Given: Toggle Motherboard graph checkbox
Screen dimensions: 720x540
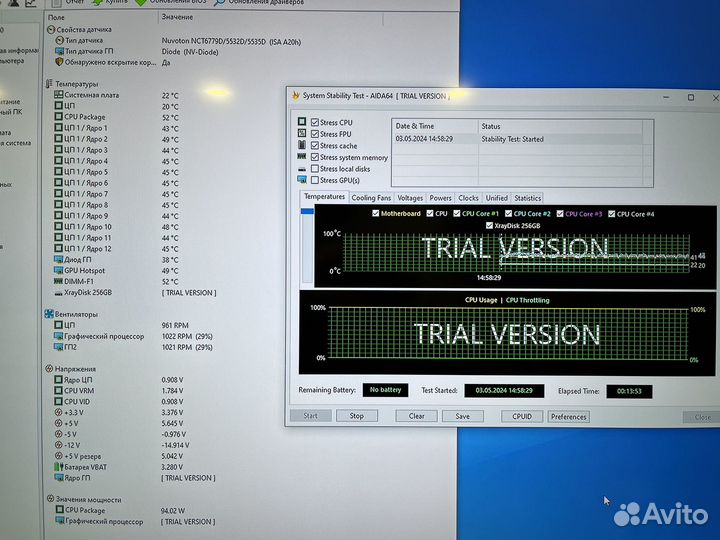Looking at the screenshot, I should pos(376,214).
